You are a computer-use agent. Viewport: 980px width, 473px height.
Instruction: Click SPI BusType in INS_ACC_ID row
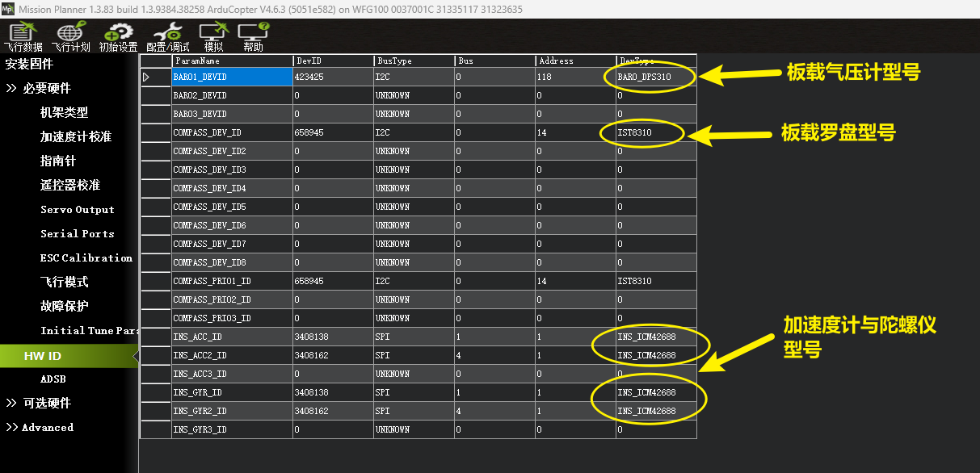click(x=414, y=337)
